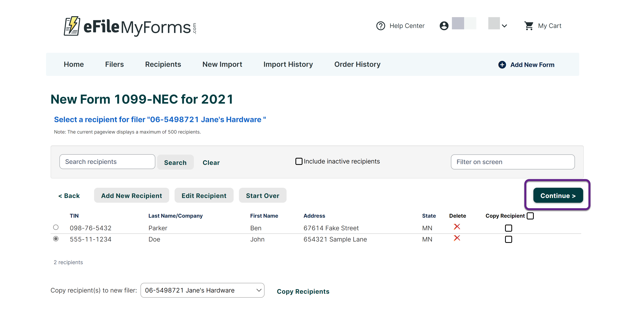This screenshot has width=644, height=327.
Task: Enable Include inactive recipients checkbox
Action: point(299,161)
